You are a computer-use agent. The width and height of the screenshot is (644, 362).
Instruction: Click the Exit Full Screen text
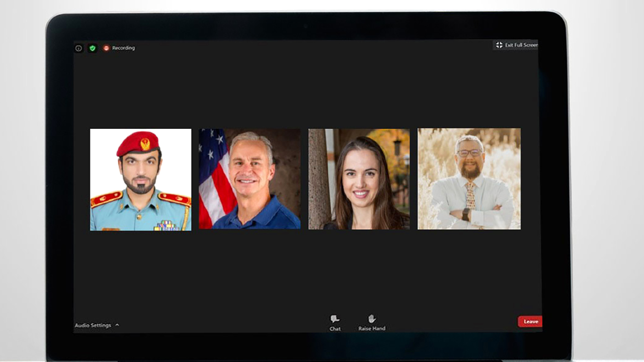pyautogui.click(x=521, y=45)
